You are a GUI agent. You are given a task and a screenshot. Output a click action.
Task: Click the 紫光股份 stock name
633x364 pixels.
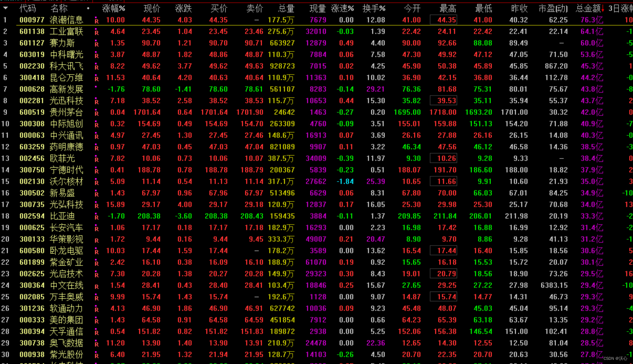(66, 355)
